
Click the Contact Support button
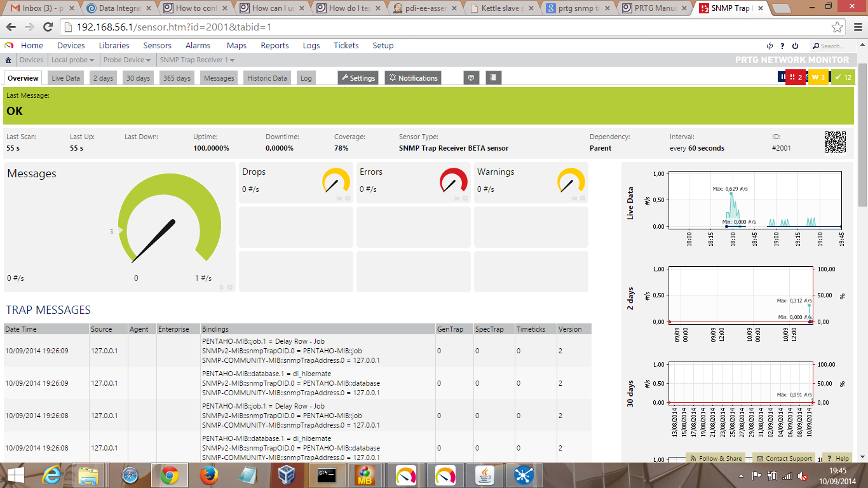pyautogui.click(x=784, y=458)
